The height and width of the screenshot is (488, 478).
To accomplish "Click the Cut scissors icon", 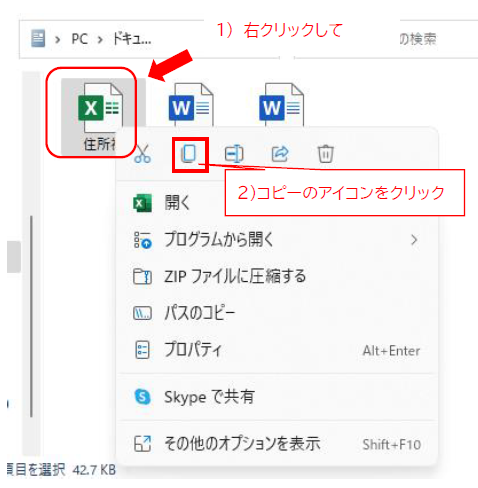I will tap(143, 154).
